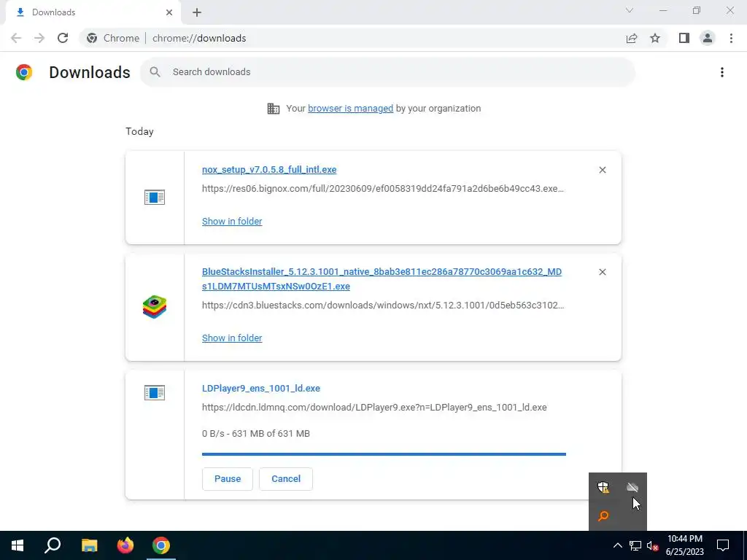Screen dimensions: 747x560
Task: Click the address bar URL chrome://downloads
Action: click(x=199, y=38)
